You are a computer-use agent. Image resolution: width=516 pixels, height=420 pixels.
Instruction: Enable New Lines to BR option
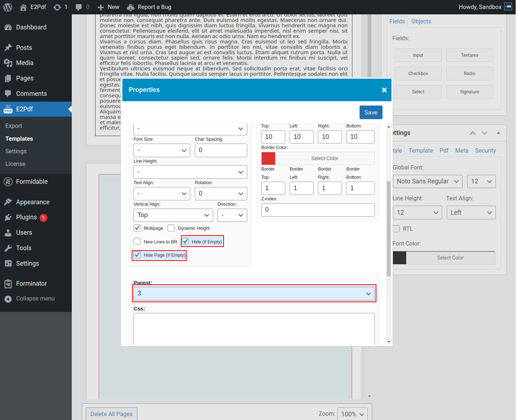tap(137, 241)
